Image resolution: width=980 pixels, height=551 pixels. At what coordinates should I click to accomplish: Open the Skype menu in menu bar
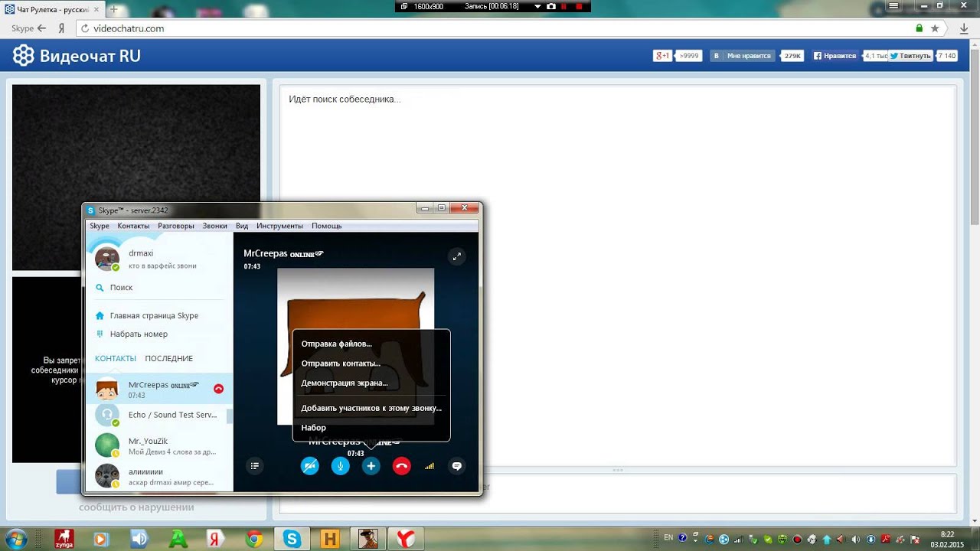100,226
